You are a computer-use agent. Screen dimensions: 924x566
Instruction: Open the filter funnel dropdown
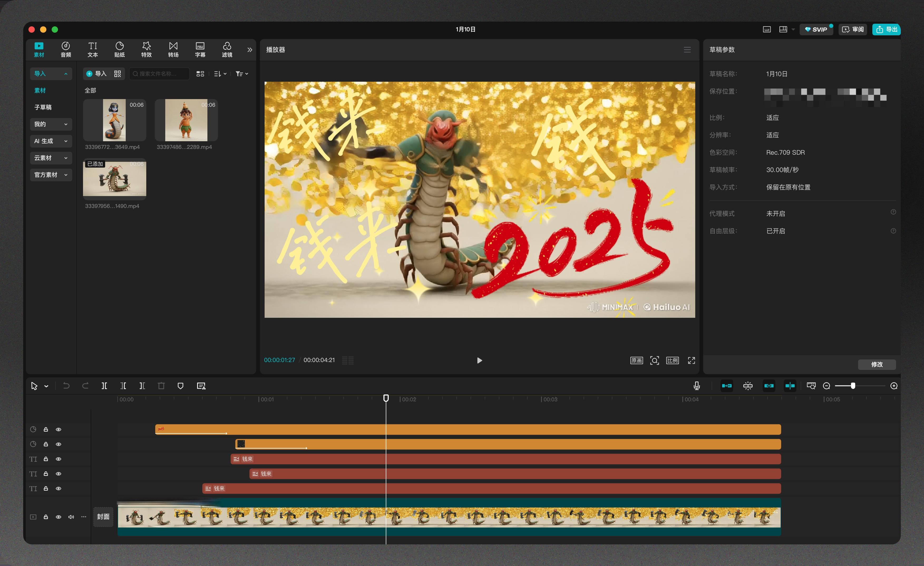(242, 74)
